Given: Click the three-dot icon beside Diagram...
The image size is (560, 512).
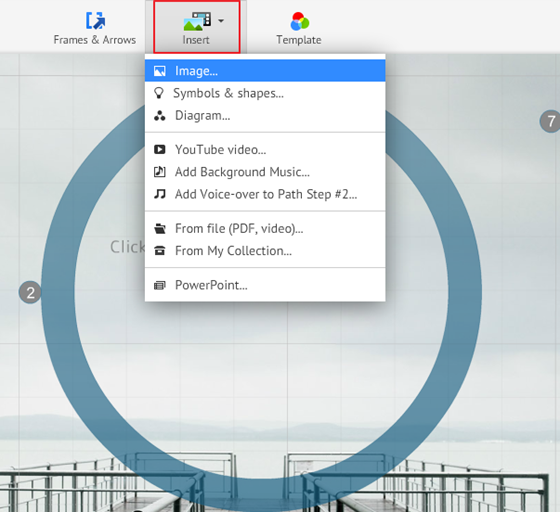Looking at the screenshot, I should [x=160, y=116].
